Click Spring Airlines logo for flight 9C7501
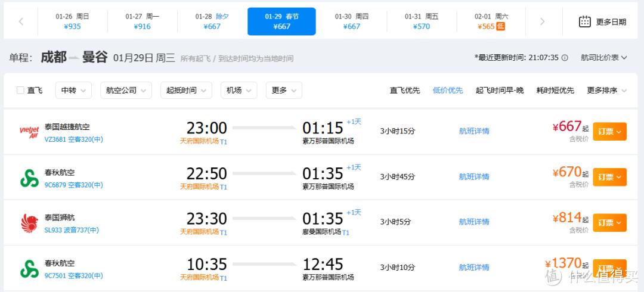This screenshot has width=644, height=292. 29,268
